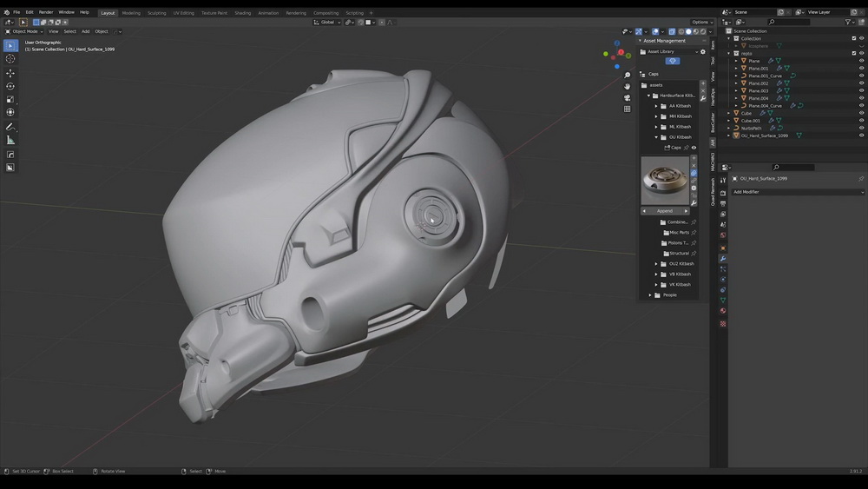Open the Active Tool properties tab

click(723, 180)
